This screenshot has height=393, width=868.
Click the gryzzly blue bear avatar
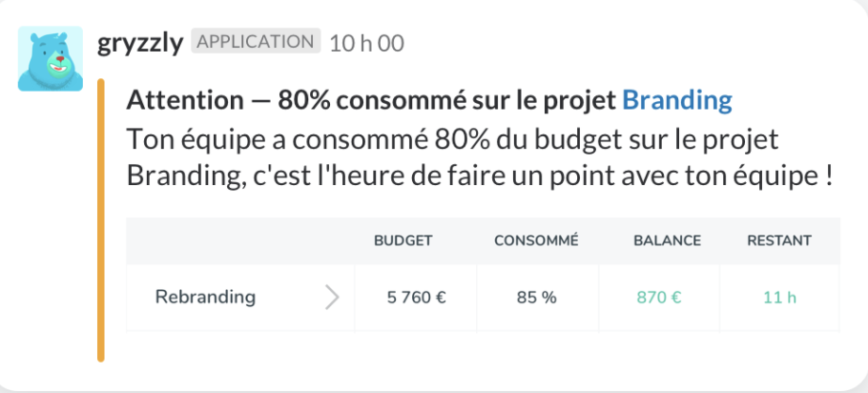(x=50, y=59)
